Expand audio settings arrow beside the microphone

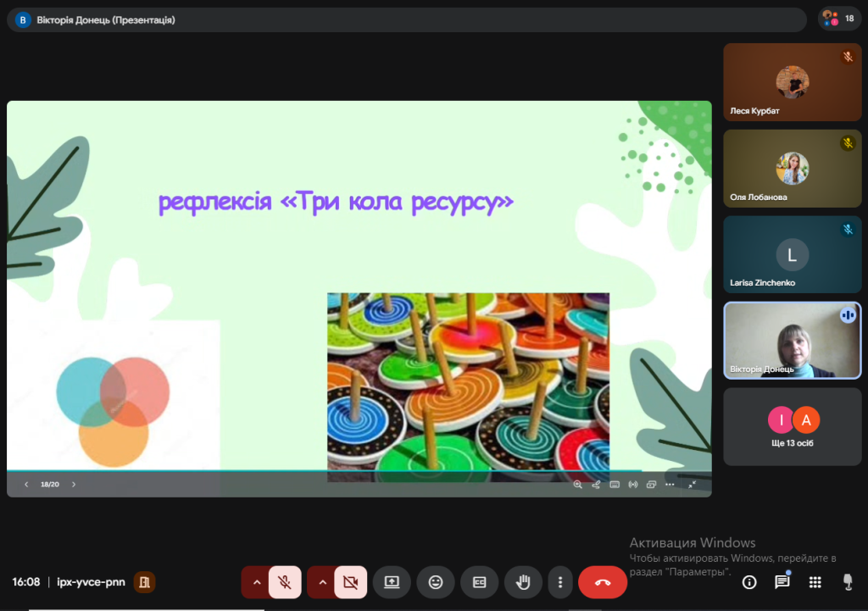(x=257, y=582)
